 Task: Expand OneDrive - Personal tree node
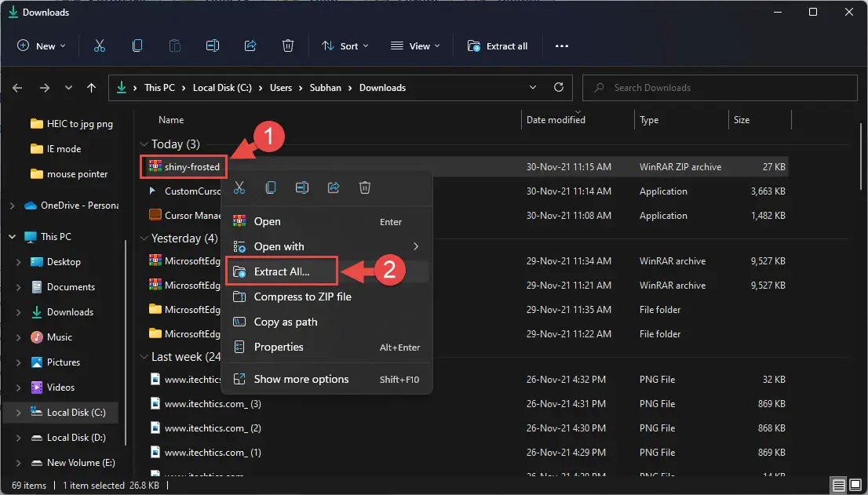pos(13,206)
